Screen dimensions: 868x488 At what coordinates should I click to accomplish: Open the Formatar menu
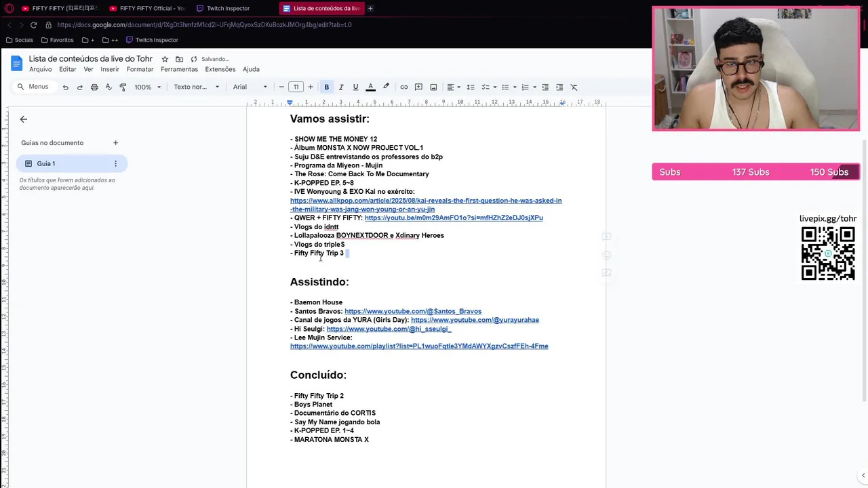(140, 69)
